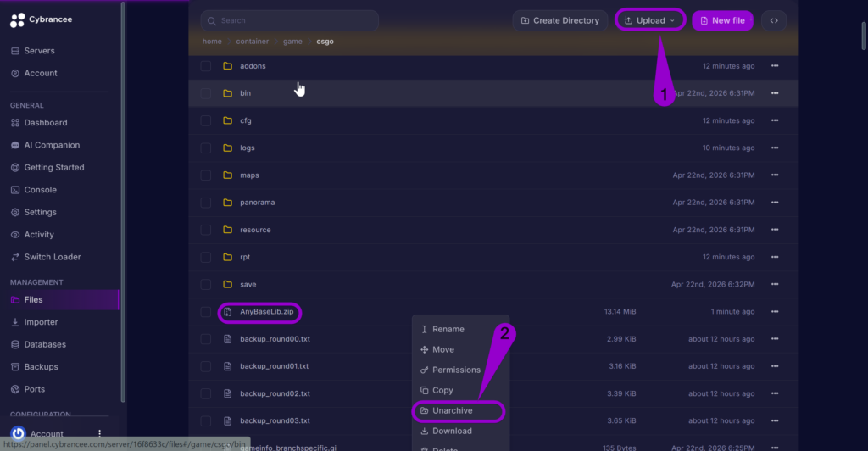Select the addons folder checkbox
Image resolution: width=868 pixels, height=451 pixels.
(206, 66)
